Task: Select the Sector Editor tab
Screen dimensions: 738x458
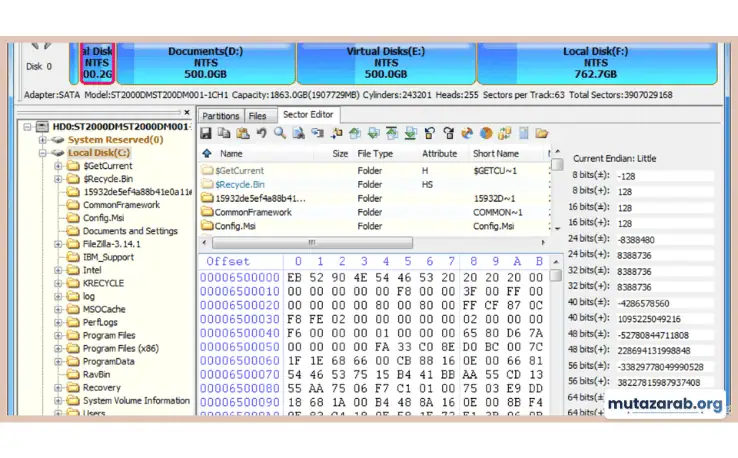Action: point(308,114)
